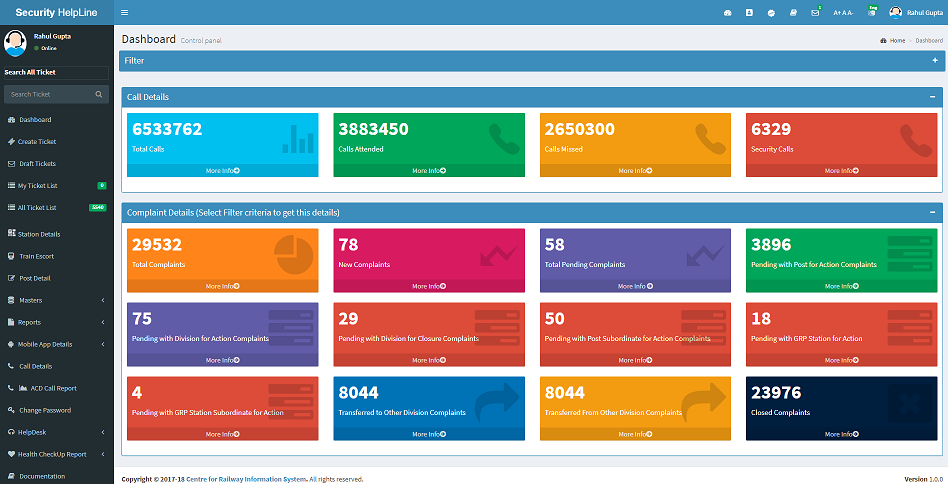Click the dashboard speedometer icon in top bar
This screenshot has height=484, width=948.
point(728,13)
